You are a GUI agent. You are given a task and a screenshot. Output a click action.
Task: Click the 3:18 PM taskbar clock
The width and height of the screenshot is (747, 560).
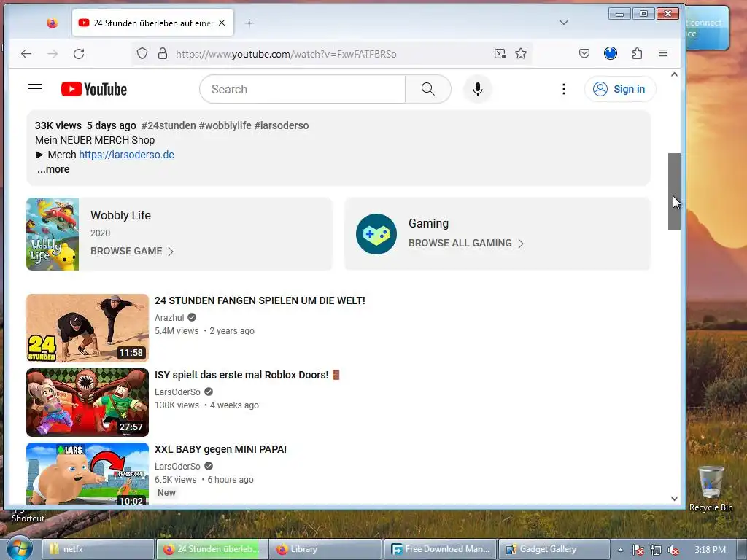pos(710,550)
